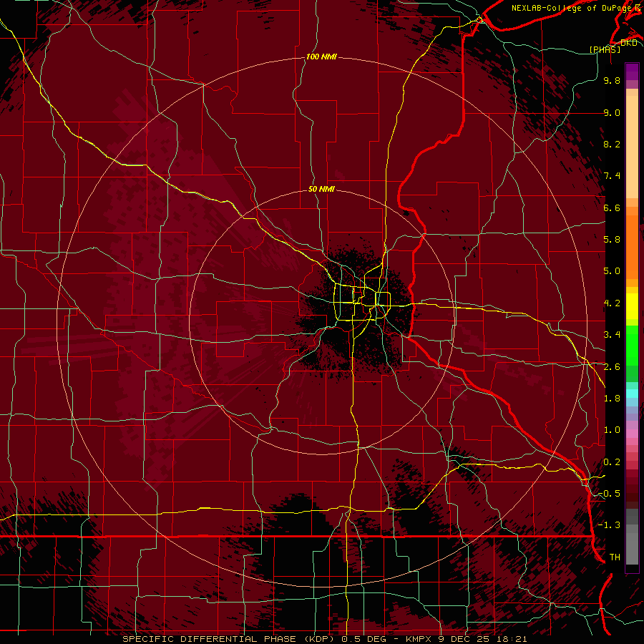
Task: Click the SPECIFIC DIFFERENTIAL PHASE (KDP) caption
Action: click(228, 639)
